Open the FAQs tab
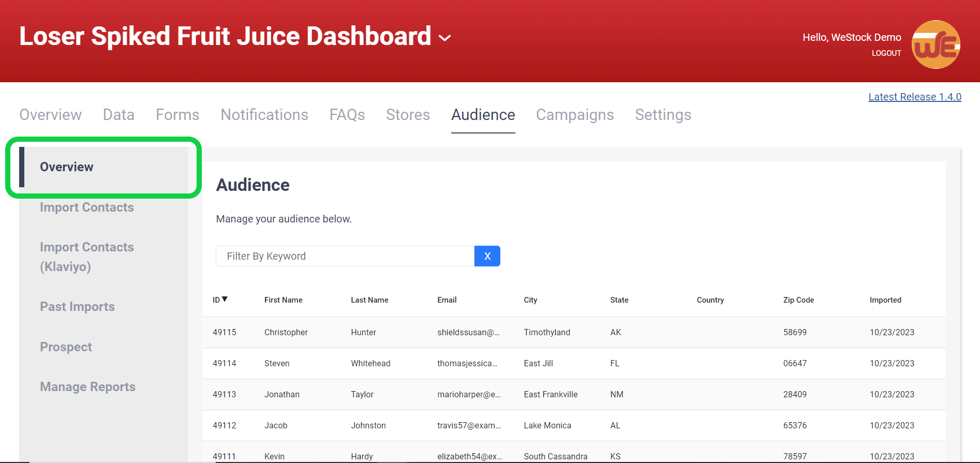 click(x=347, y=114)
